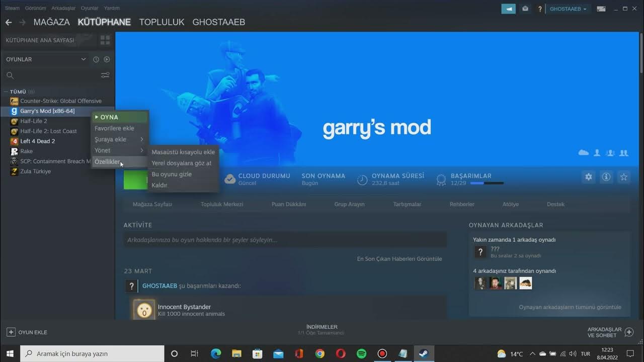This screenshot has height=362, width=644.
Task: Open advanced filter sliders icon
Action: 105,75
